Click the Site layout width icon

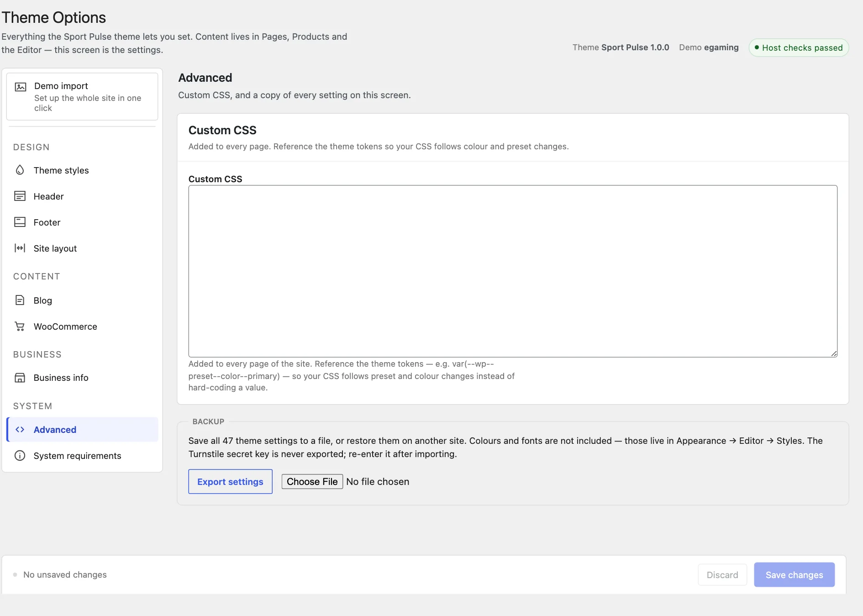point(20,248)
